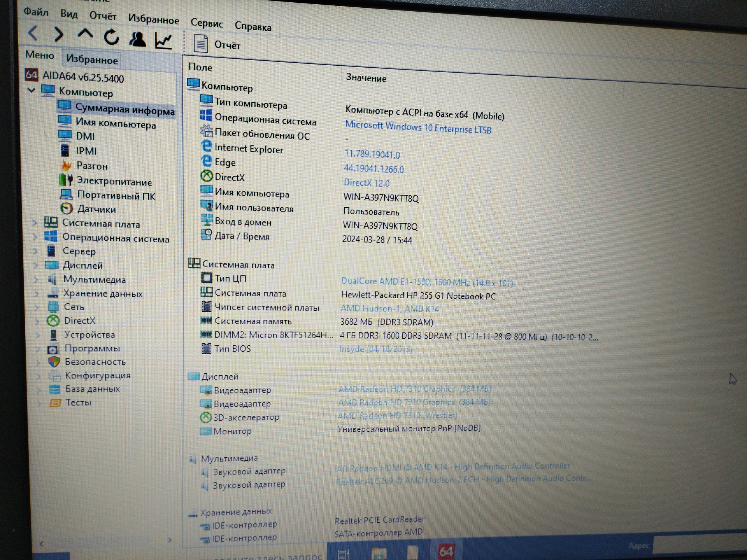
Task: Refresh the report with the circular arrow icon
Action: point(111,37)
